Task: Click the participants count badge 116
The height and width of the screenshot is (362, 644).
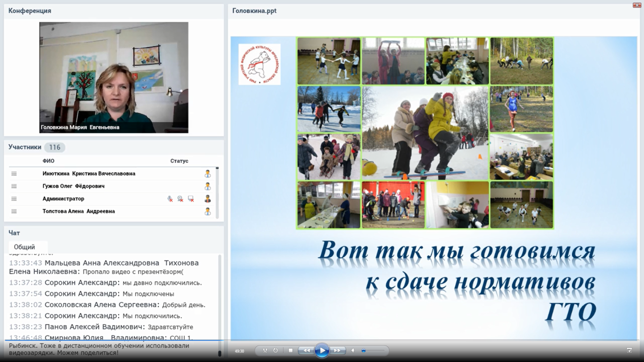Action: [55, 147]
